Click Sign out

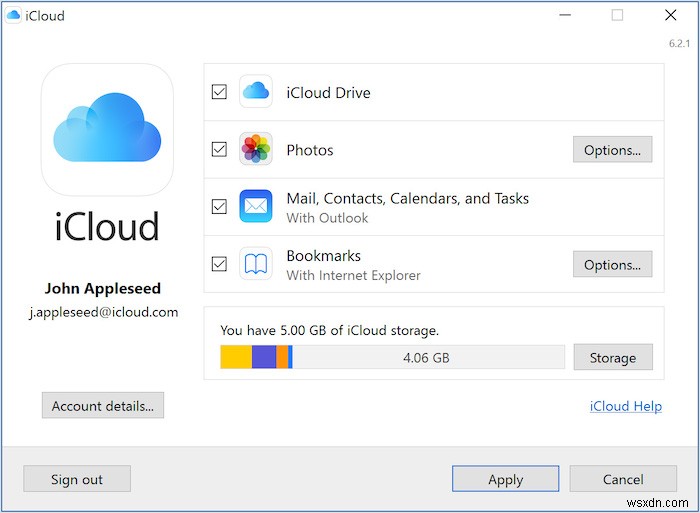pos(77,479)
